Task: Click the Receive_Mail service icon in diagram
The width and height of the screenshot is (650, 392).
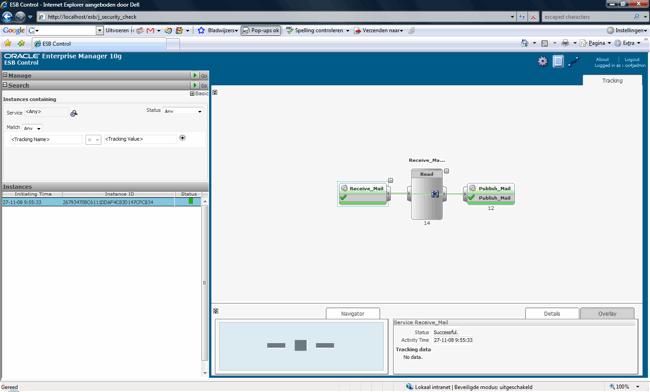Action: click(x=344, y=188)
